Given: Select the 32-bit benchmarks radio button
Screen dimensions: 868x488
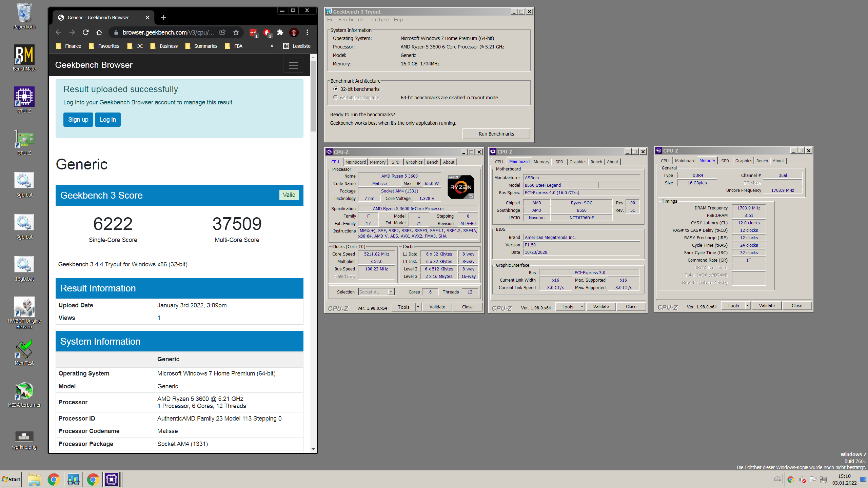Looking at the screenshot, I should point(336,89).
